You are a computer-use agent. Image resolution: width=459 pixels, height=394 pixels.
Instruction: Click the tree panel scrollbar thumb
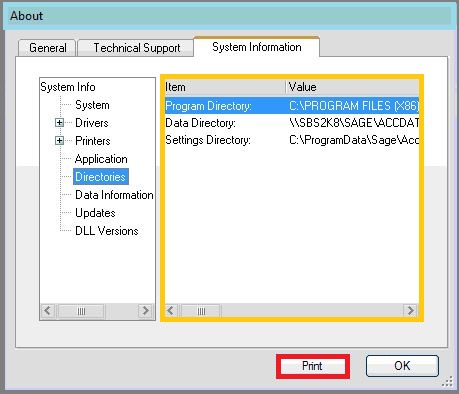tap(81, 311)
